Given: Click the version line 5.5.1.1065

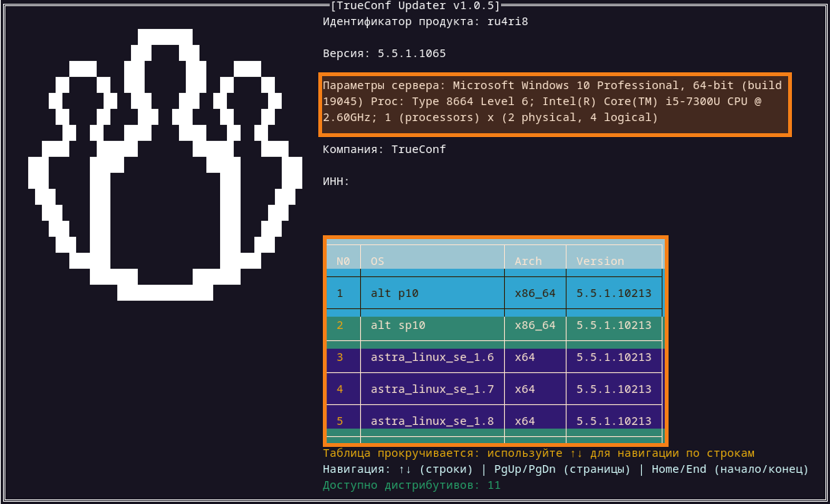Looking at the screenshot, I should pyautogui.click(x=385, y=53).
